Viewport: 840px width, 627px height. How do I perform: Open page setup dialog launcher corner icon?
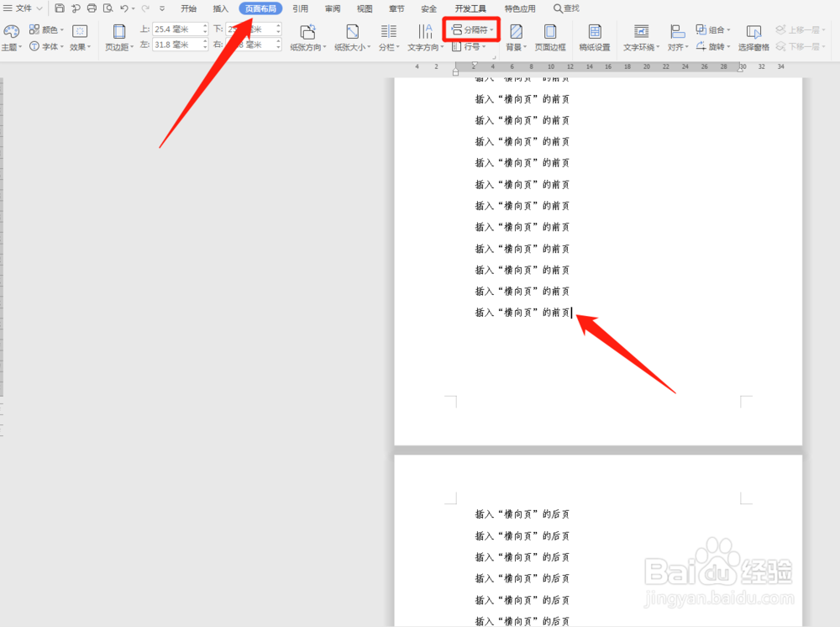click(x=495, y=57)
